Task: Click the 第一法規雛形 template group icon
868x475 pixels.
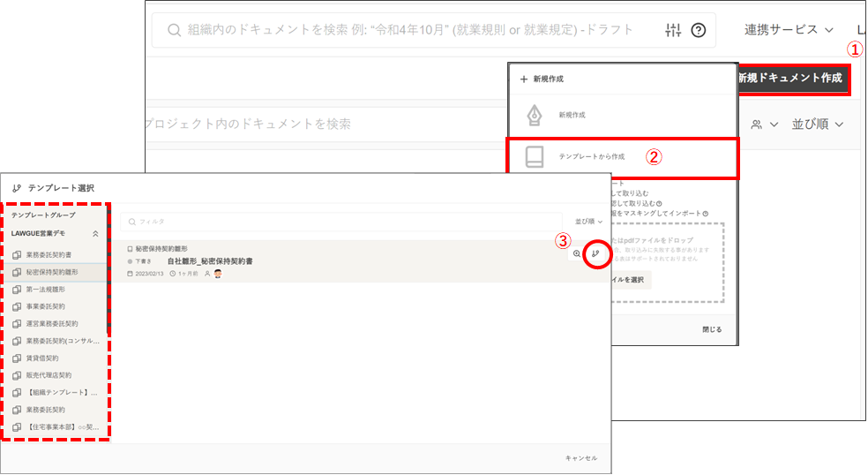Action: point(17,290)
